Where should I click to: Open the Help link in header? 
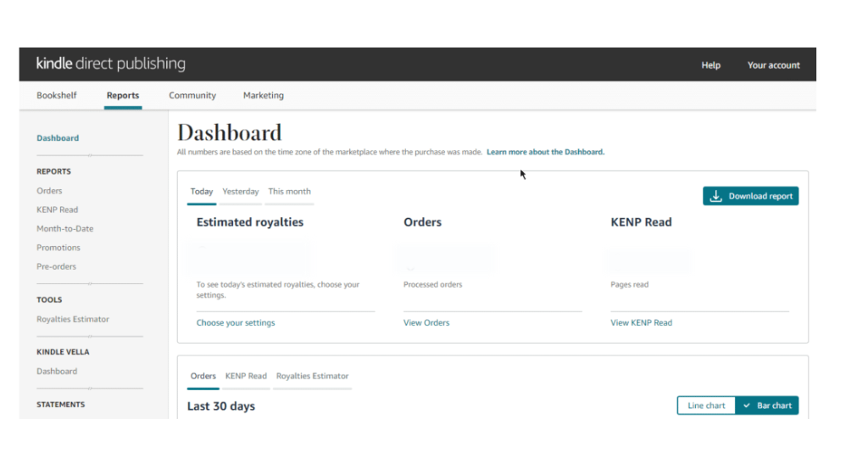pyautogui.click(x=711, y=64)
